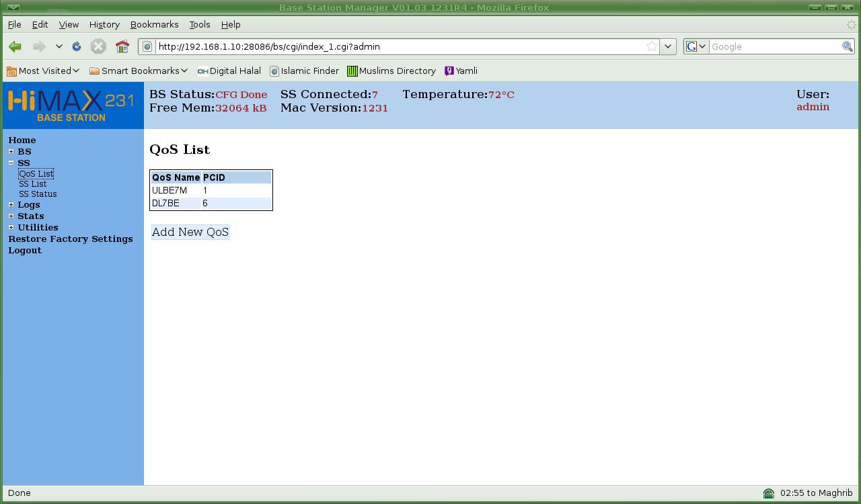Open the History menu

tap(104, 24)
